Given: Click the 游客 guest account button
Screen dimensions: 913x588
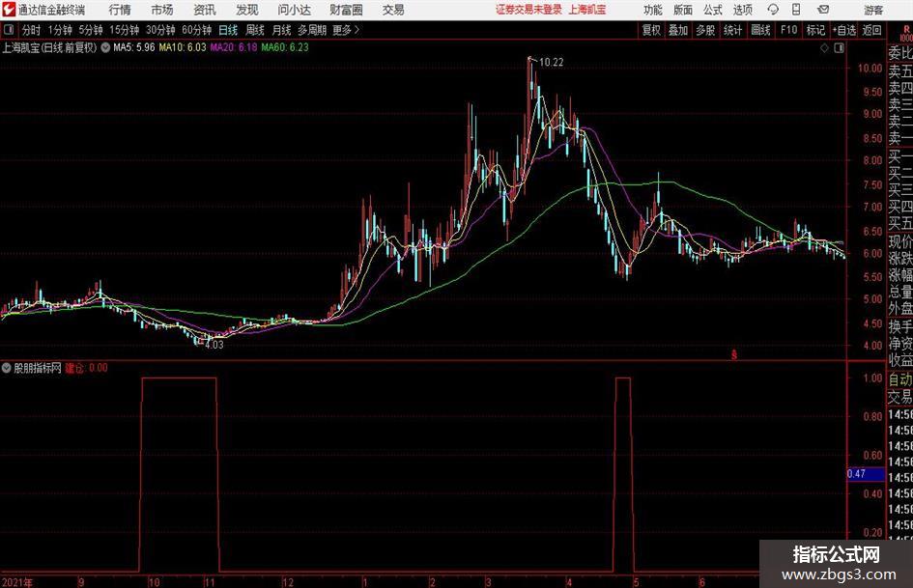Looking at the screenshot, I should pos(873,10).
